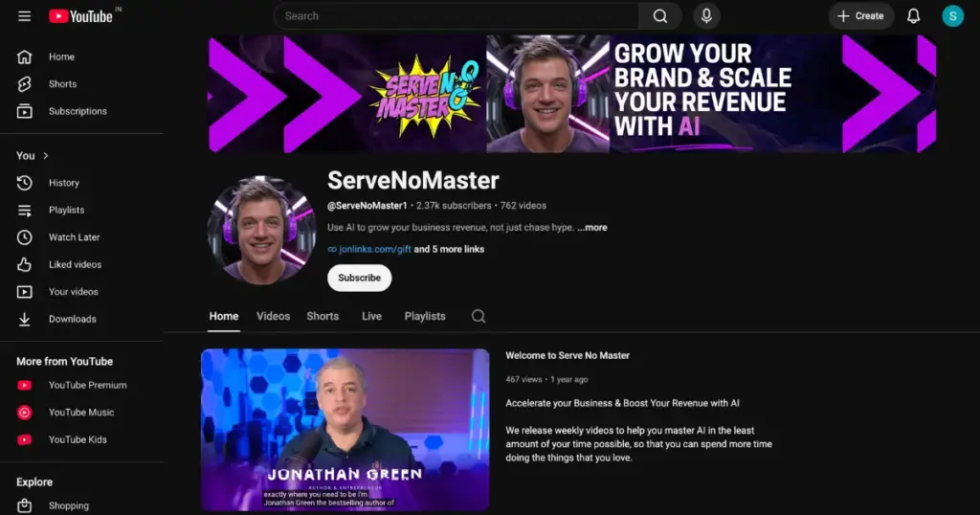Click the Shopping bag icon

[x=24, y=505]
